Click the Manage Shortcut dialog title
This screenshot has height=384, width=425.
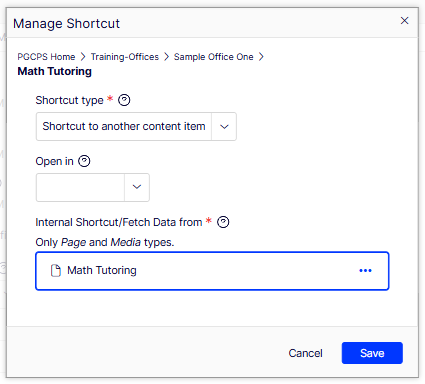pos(66,23)
